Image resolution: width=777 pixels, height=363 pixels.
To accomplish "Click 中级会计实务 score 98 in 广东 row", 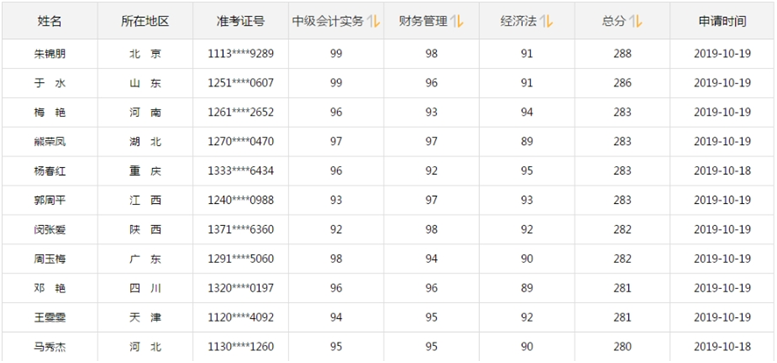I will [x=336, y=259].
